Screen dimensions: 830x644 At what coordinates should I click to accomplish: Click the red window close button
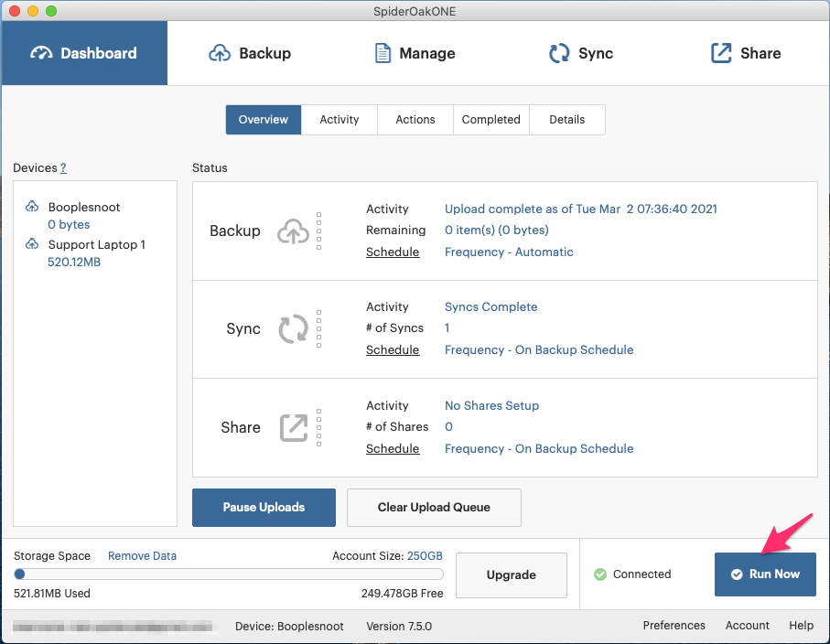tap(15, 11)
